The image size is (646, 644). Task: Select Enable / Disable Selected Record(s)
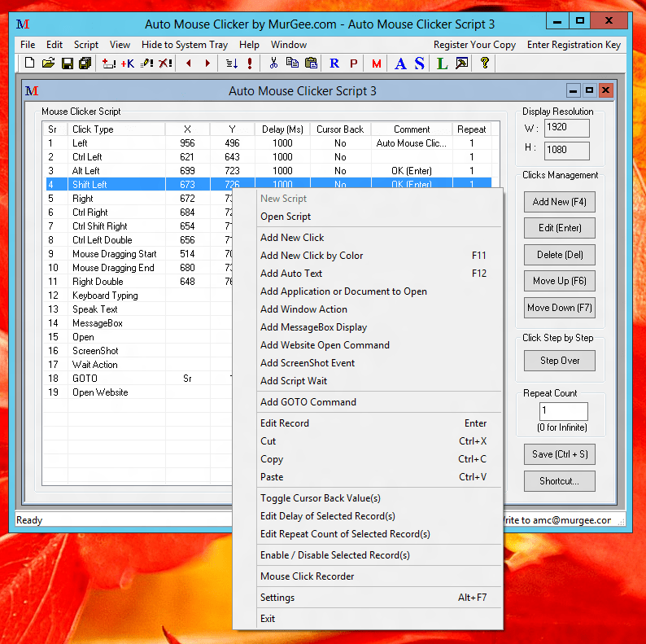click(x=368, y=555)
